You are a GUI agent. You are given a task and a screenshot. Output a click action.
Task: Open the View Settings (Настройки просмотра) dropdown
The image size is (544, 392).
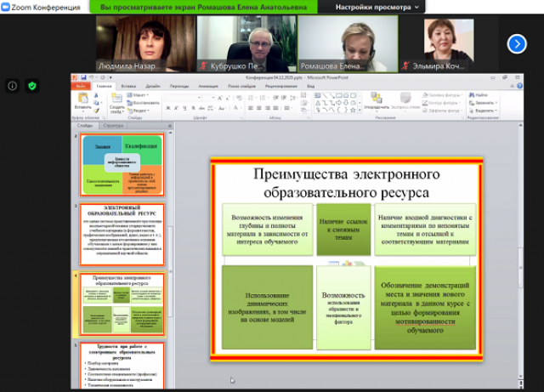click(x=377, y=7)
